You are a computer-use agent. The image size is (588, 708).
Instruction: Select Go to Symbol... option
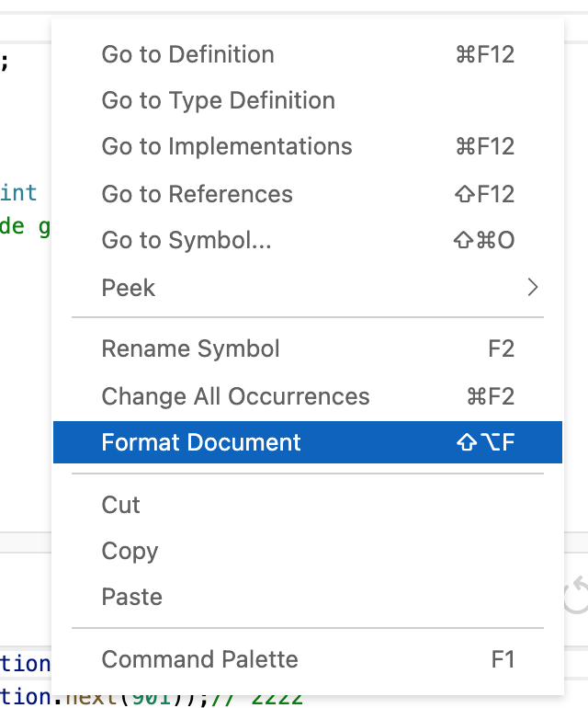point(186,241)
